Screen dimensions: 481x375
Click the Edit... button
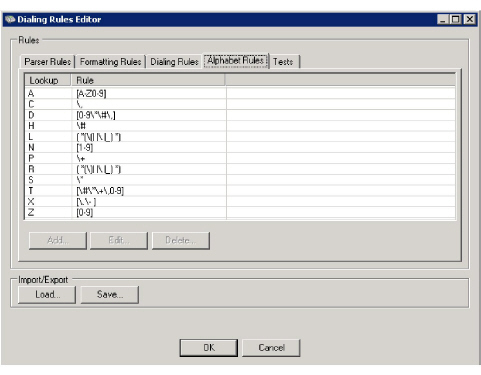[x=119, y=240]
